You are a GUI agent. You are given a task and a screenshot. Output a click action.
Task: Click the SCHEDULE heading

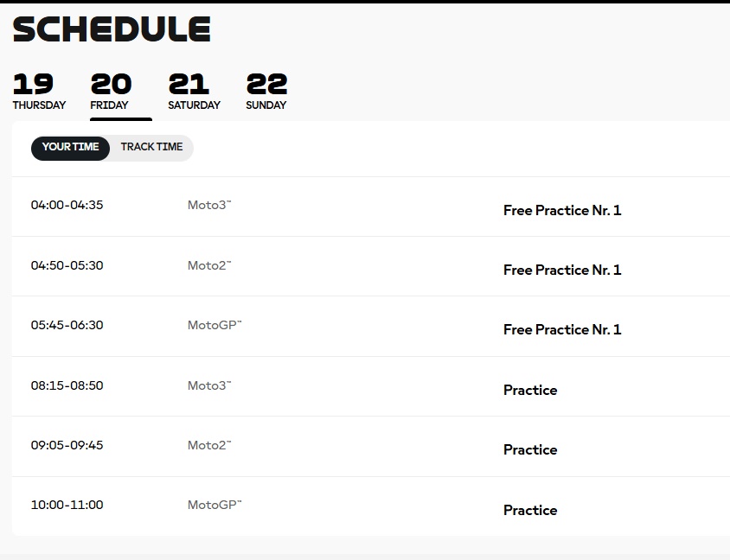pyautogui.click(x=112, y=30)
